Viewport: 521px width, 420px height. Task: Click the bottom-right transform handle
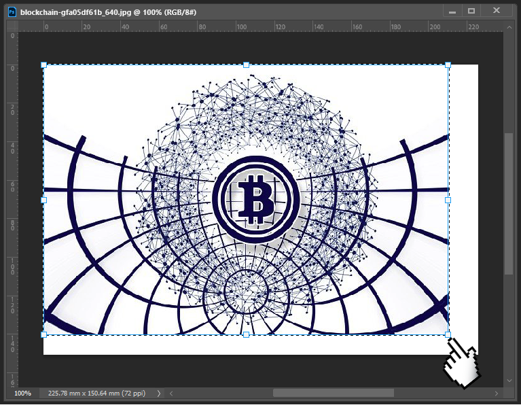448,334
